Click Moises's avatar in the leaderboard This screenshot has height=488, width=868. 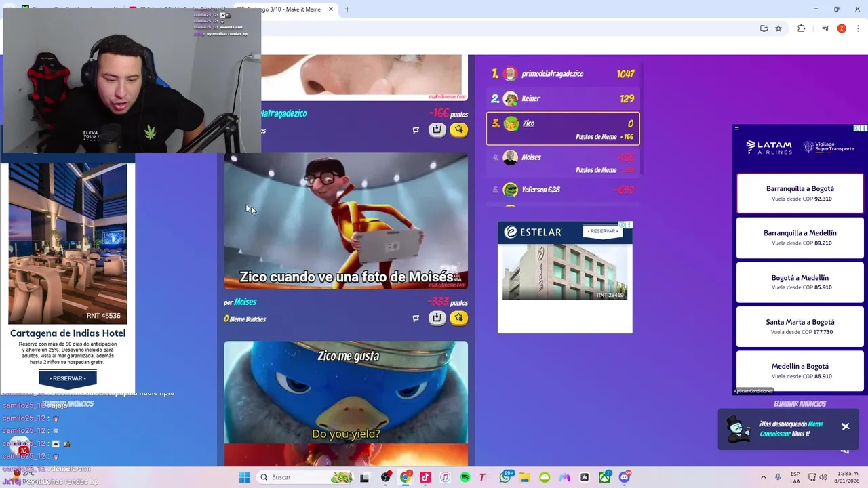[x=511, y=157]
